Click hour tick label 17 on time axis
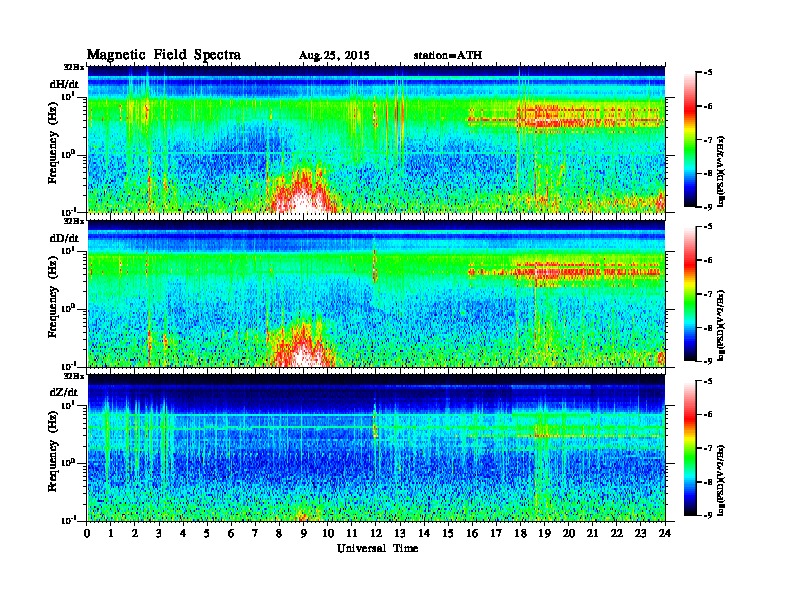 (497, 533)
